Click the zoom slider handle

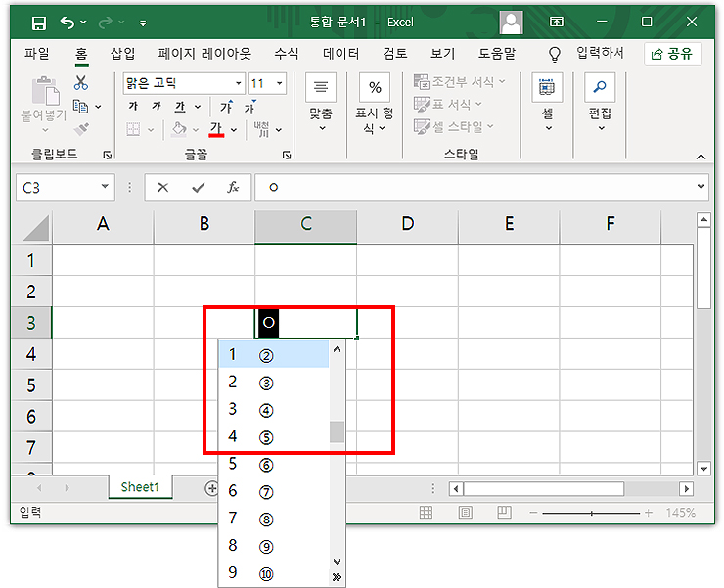pyautogui.click(x=592, y=513)
